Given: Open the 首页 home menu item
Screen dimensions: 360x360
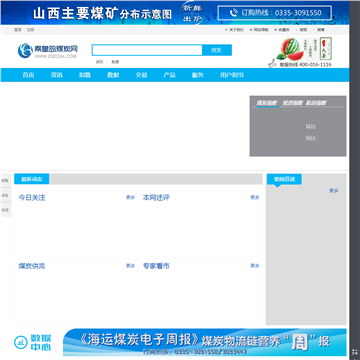Looking at the screenshot, I should (x=28, y=75).
